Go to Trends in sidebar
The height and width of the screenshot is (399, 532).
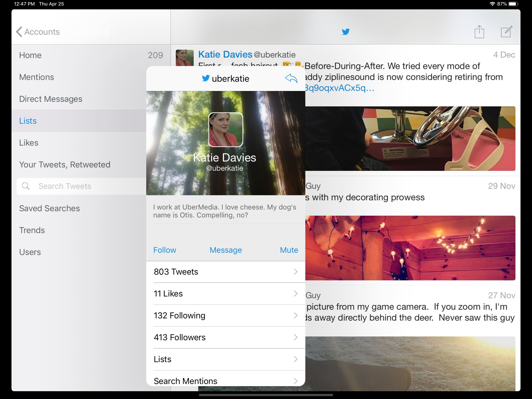coord(32,230)
